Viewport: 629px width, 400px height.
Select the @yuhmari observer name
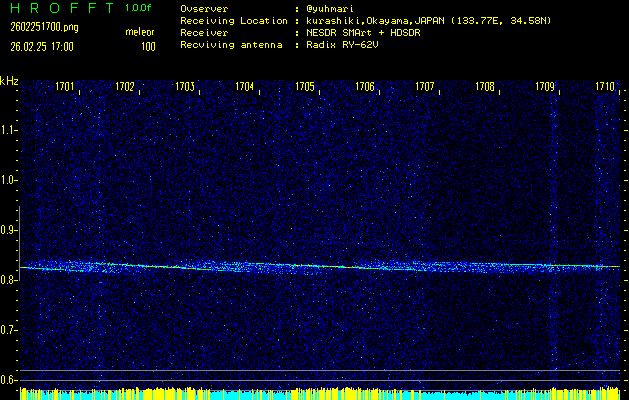pyautogui.click(x=332, y=8)
